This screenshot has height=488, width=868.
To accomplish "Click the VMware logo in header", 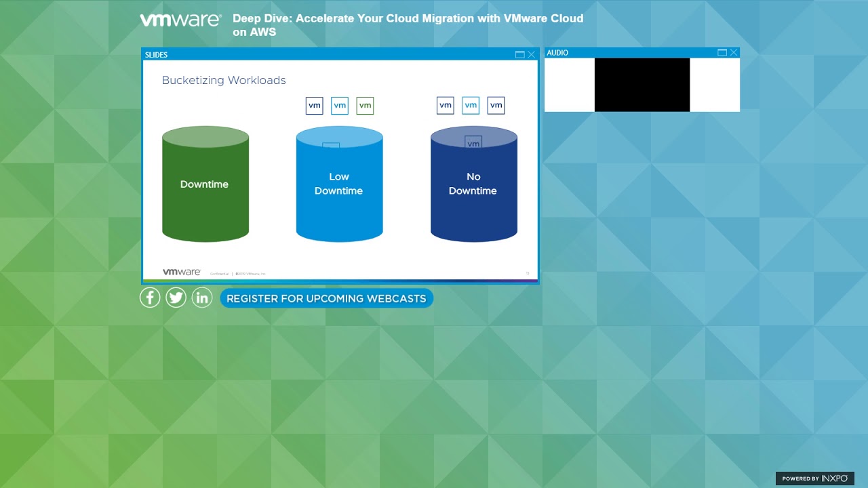I will point(180,20).
